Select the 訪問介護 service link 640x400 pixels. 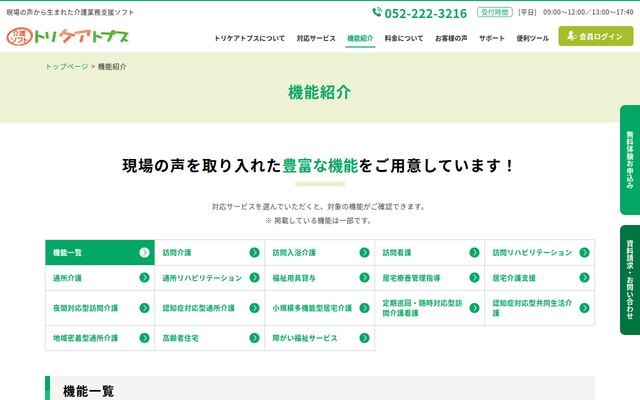[x=210, y=253]
